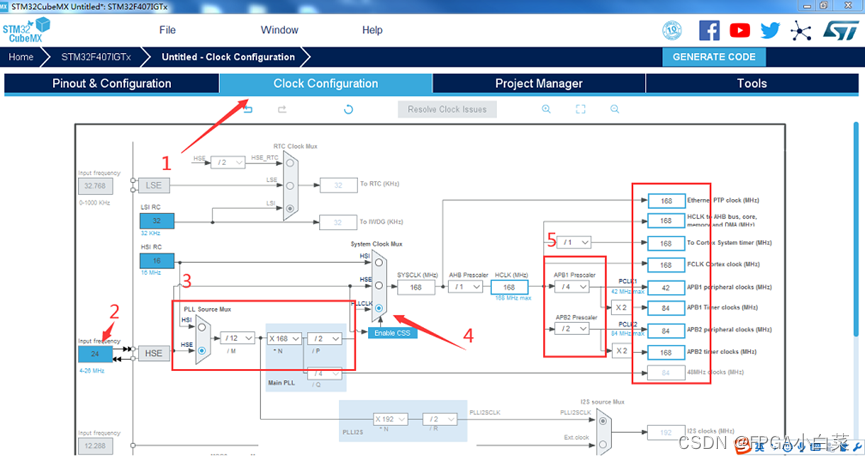Click the GENERATE CODE button
Image resolution: width=865 pixels, height=461 pixels.
click(714, 57)
